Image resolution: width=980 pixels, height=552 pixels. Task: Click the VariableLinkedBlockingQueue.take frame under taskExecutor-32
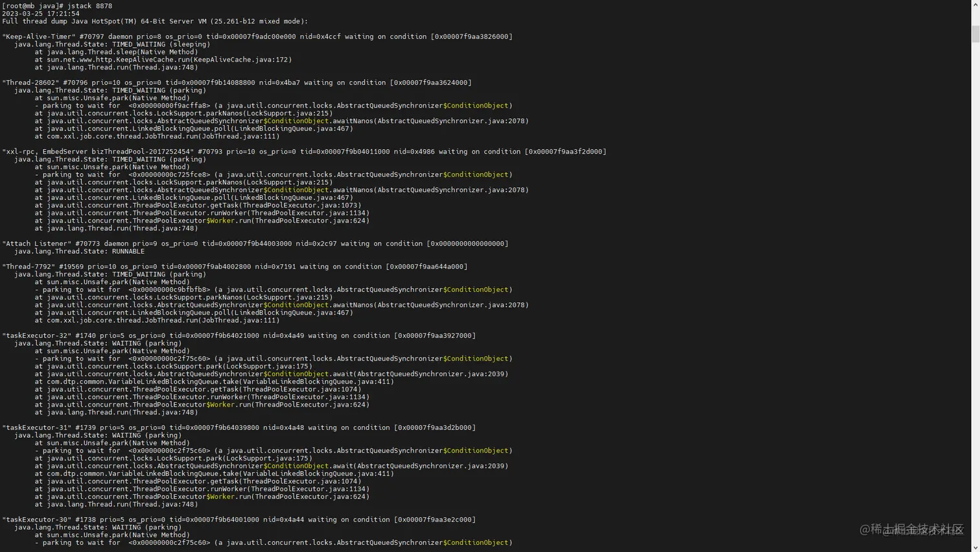point(215,382)
